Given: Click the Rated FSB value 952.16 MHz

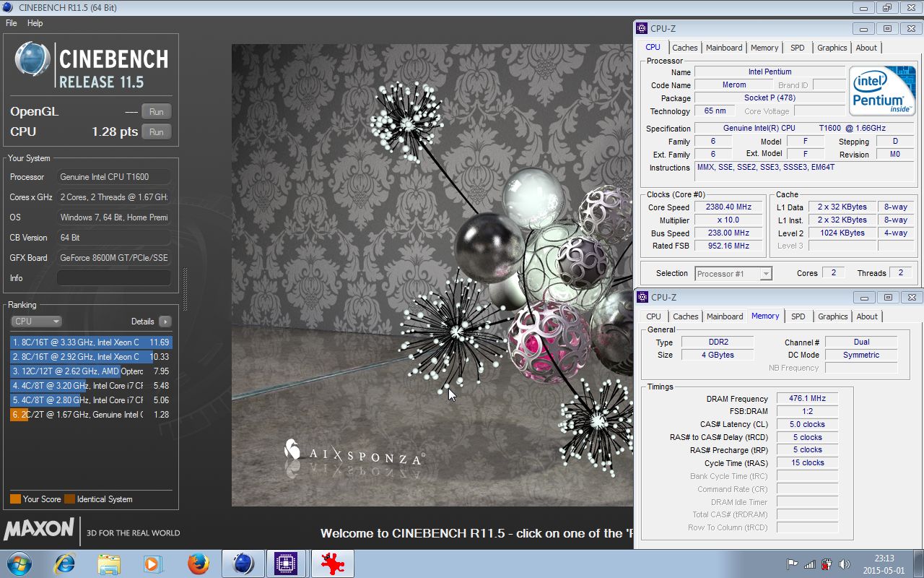Looking at the screenshot, I should coord(728,246).
